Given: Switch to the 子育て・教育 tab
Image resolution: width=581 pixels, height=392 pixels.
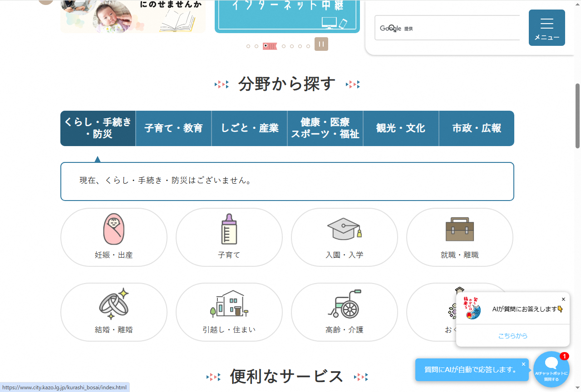Looking at the screenshot, I should (x=173, y=128).
